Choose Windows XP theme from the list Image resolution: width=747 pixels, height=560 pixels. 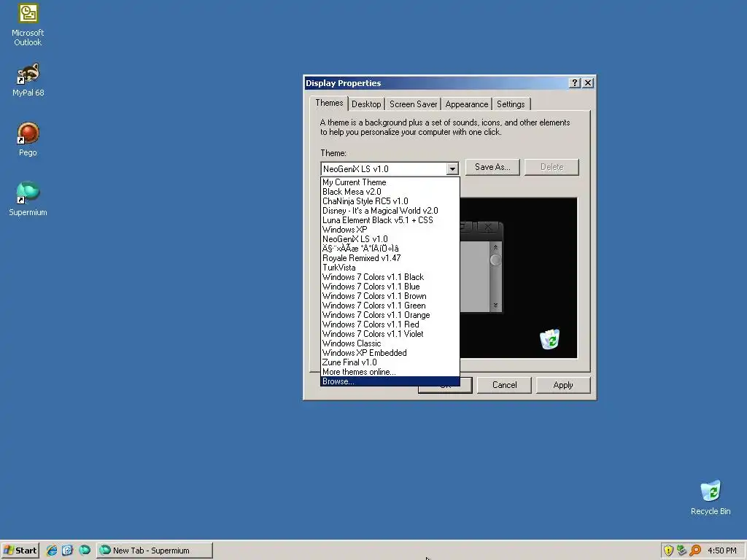click(390, 230)
